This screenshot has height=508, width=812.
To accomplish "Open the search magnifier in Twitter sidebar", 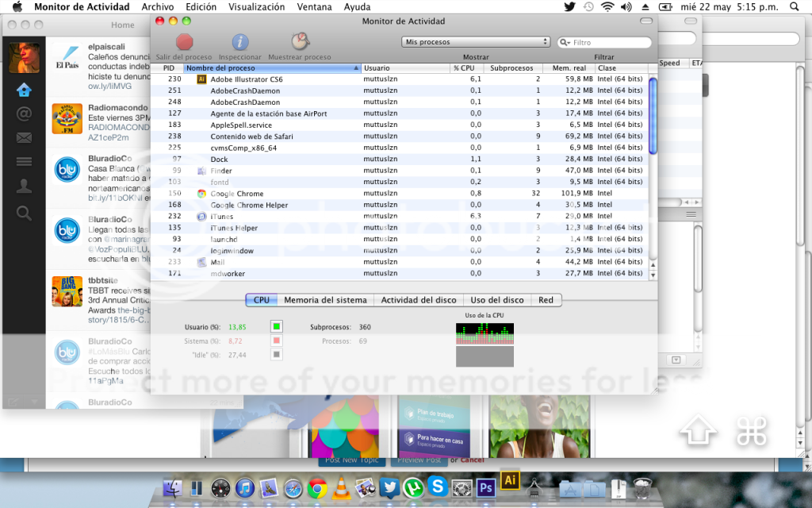I will click(24, 213).
